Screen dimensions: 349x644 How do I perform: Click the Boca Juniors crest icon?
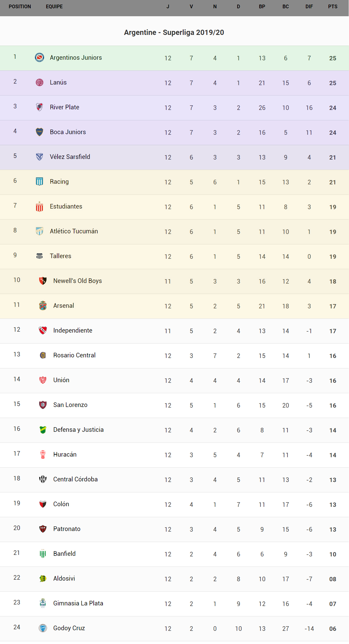coord(39,132)
